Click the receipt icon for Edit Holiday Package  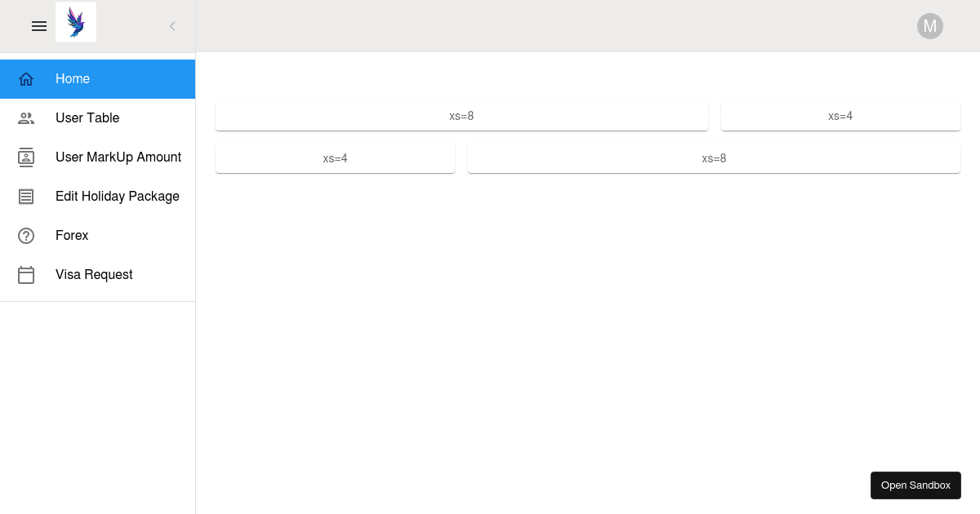click(x=26, y=196)
